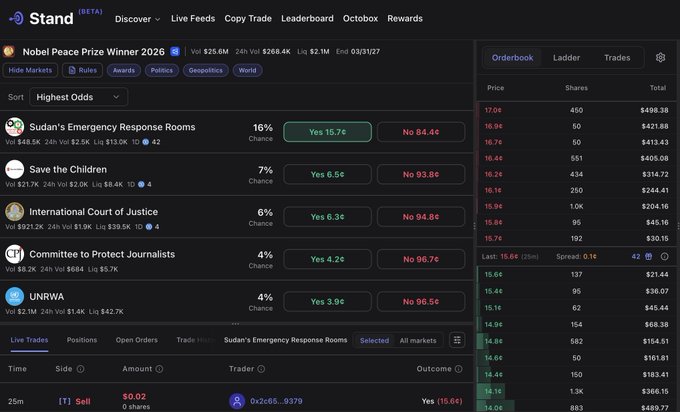The width and height of the screenshot is (680, 412).
Task: Click Yes 6.3¢ for International Court of Justice
Action: (327, 217)
